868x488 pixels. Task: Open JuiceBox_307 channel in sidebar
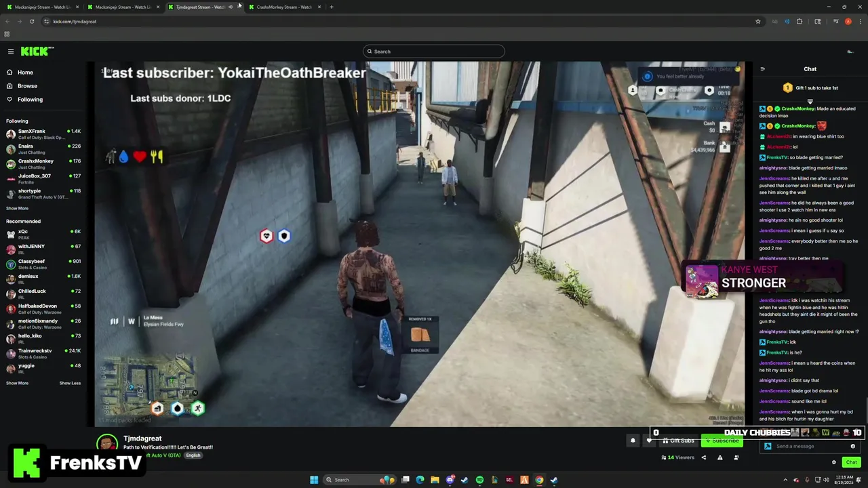(x=43, y=179)
